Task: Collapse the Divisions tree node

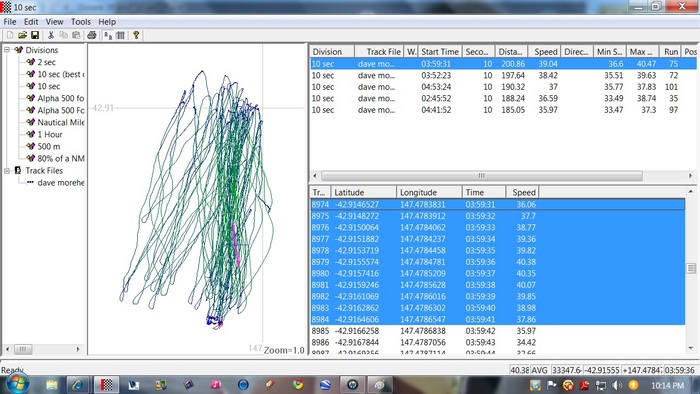Action: (x=7, y=50)
